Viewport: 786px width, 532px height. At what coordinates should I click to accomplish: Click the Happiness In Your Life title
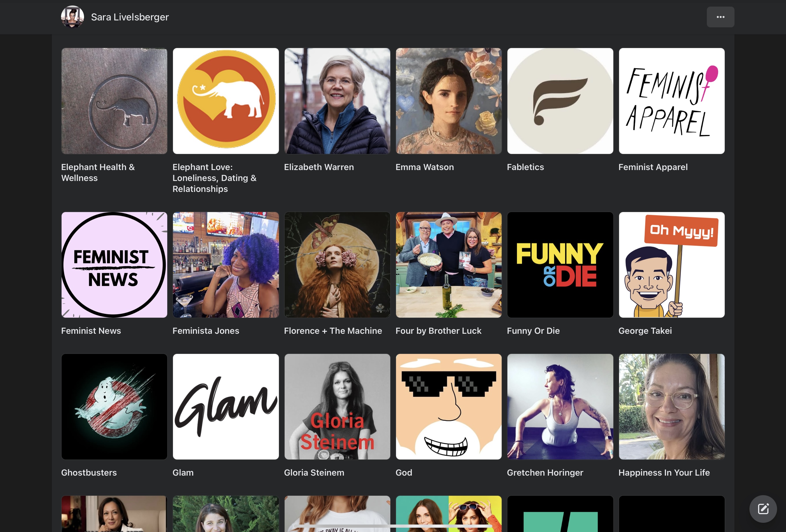pyautogui.click(x=664, y=472)
